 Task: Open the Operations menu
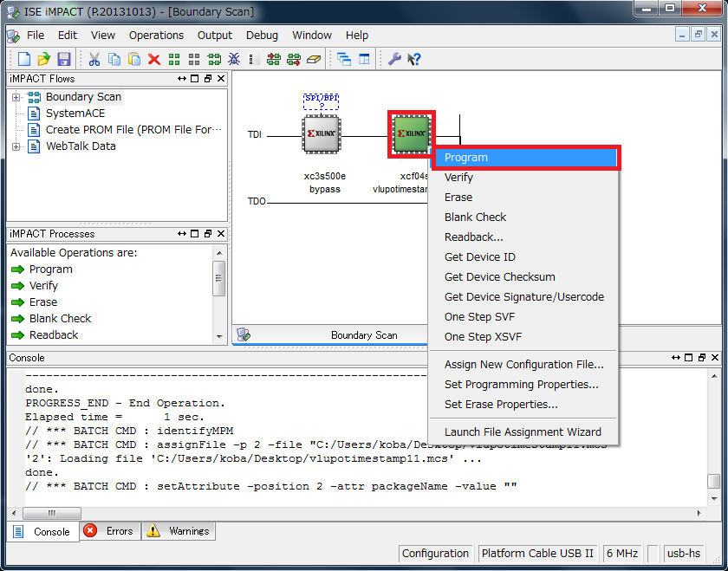(x=157, y=36)
